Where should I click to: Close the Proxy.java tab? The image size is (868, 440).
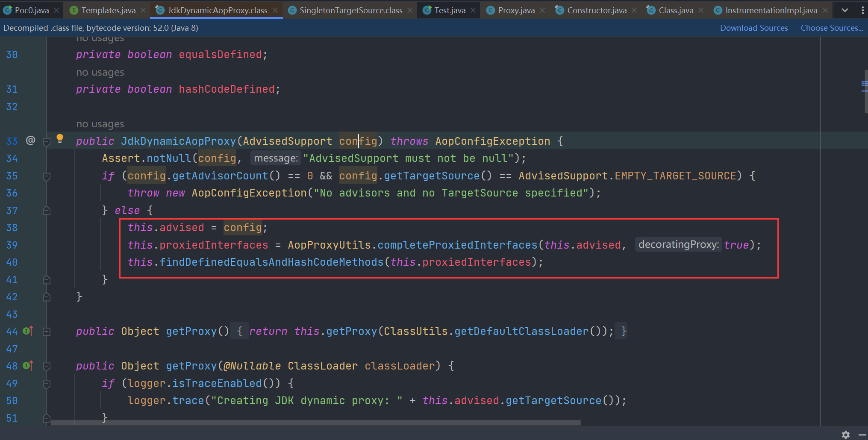542,10
